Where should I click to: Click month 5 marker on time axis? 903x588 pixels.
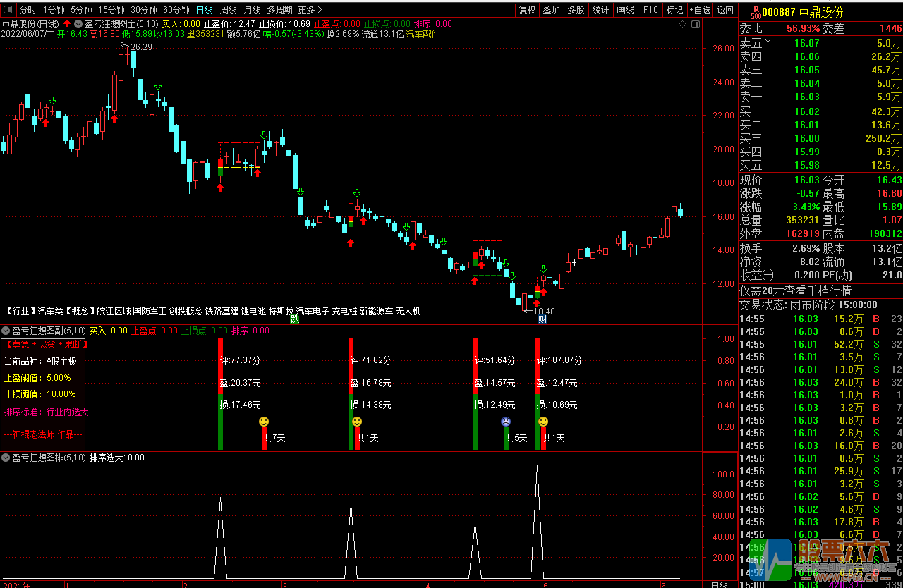[x=545, y=584]
